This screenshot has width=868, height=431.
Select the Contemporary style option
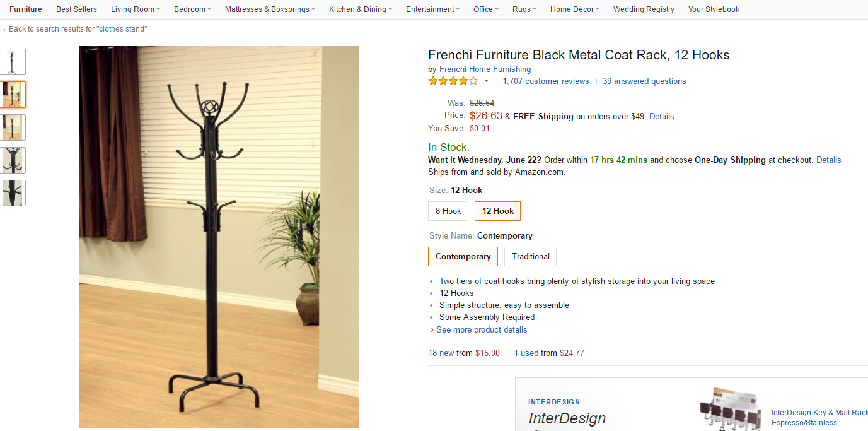[x=463, y=256]
